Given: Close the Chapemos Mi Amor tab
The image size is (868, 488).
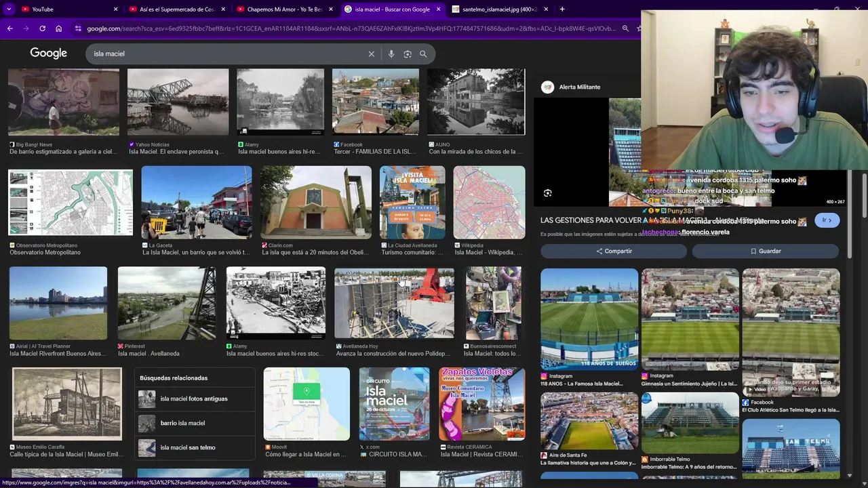Looking at the screenshot, I should pos(331,9).
